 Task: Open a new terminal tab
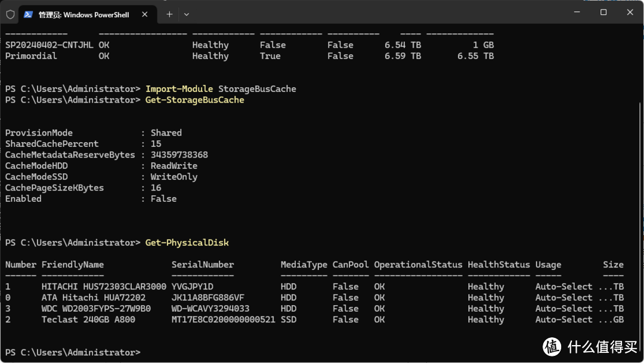point(169,14)
